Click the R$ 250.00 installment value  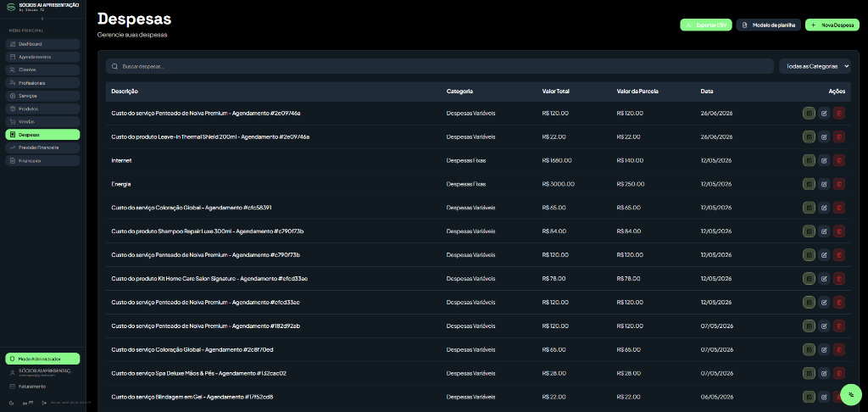pyautogui.click(x=630, y=184)
